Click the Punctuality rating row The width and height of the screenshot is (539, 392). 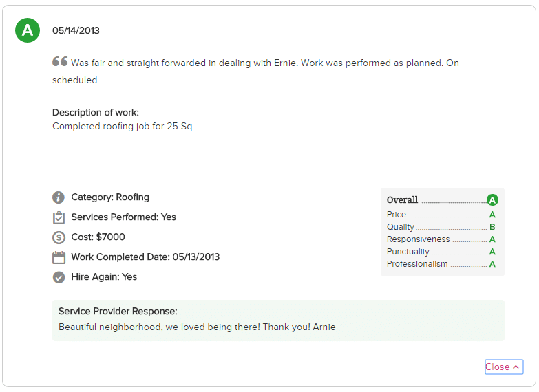point(441,252)
